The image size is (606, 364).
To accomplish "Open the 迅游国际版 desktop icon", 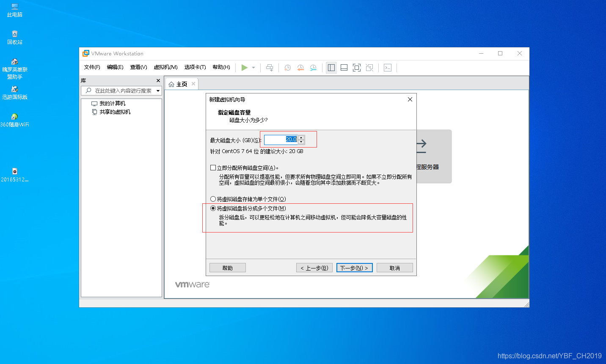I will [x=15, y=93].
